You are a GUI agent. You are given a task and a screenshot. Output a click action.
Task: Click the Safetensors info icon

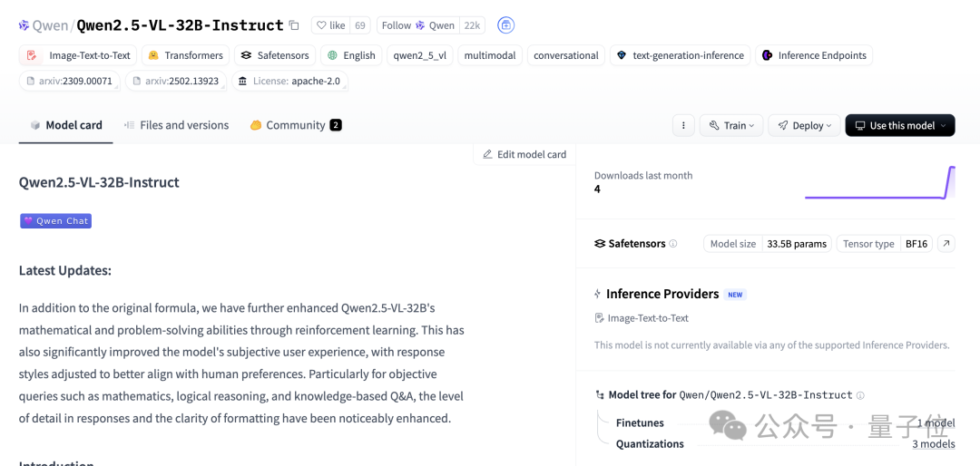tap(673, 244)
